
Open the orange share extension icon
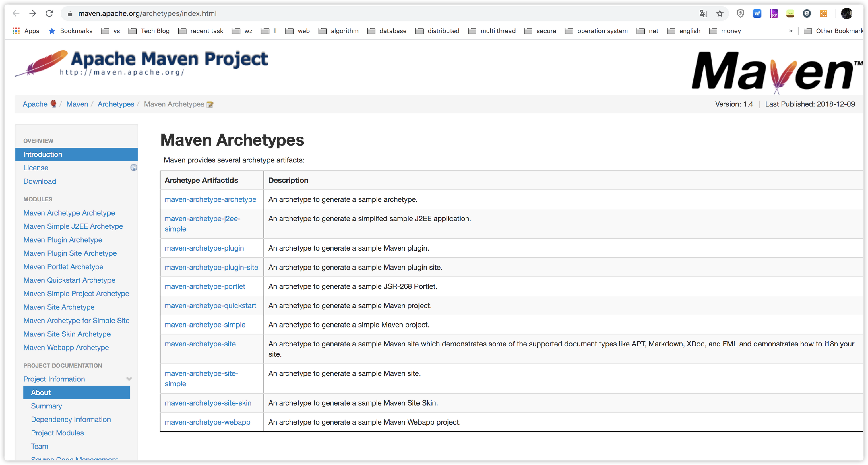point(823,13)
